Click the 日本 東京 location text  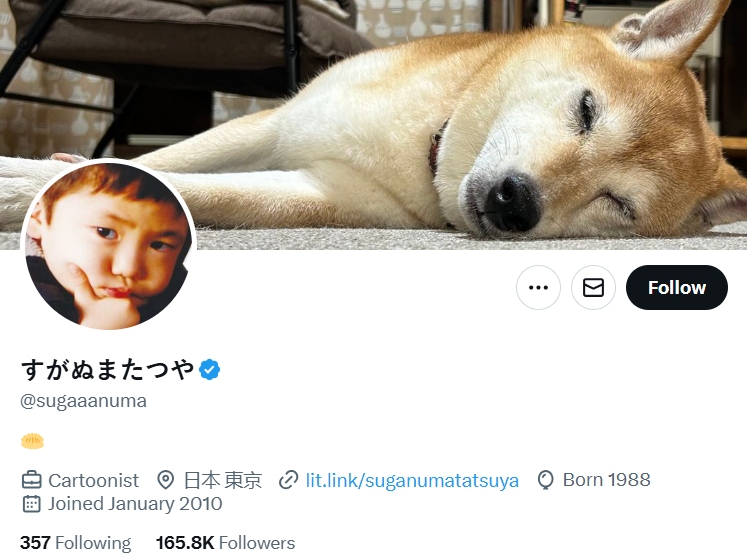coord(223,480)
